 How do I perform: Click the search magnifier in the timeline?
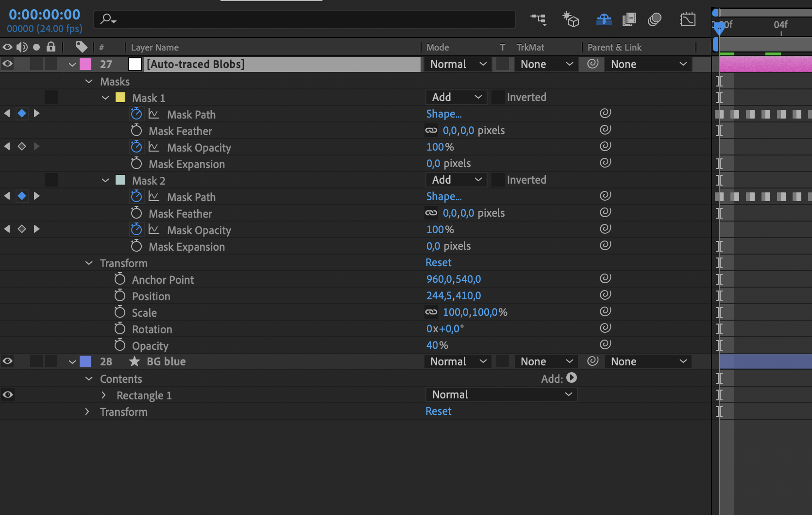click(106, 19)
